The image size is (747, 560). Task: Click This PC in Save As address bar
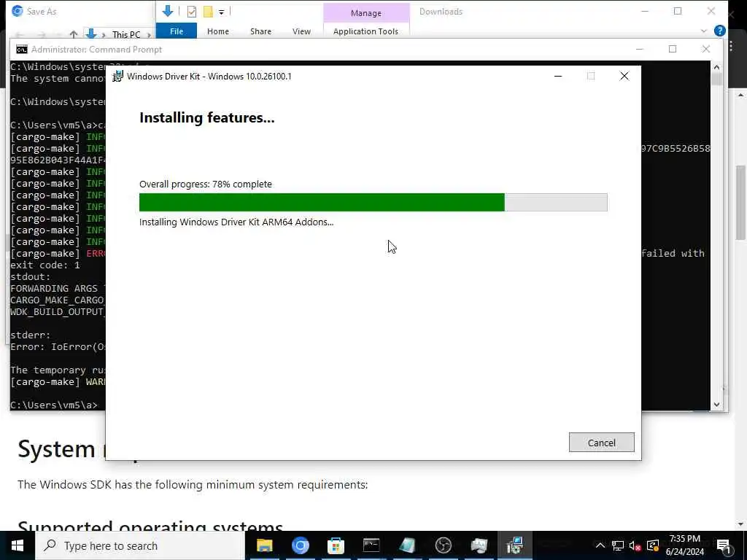[125, 34]
